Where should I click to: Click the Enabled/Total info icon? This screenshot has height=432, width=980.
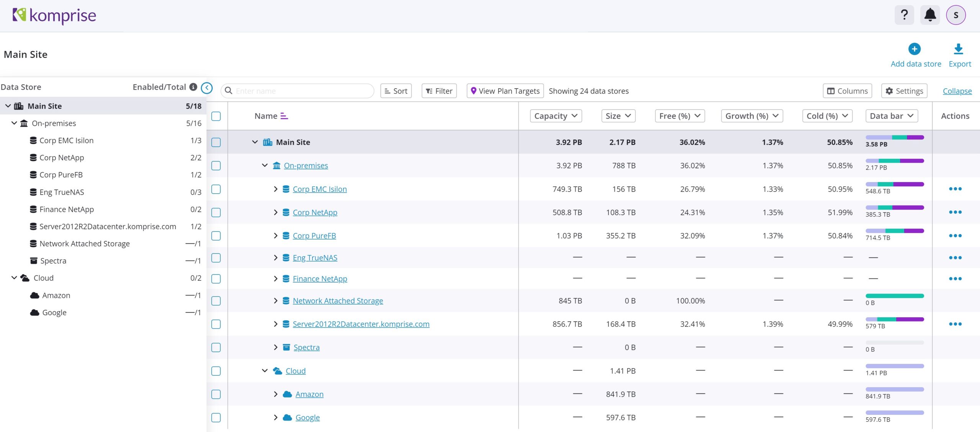[x=193, y=87]
